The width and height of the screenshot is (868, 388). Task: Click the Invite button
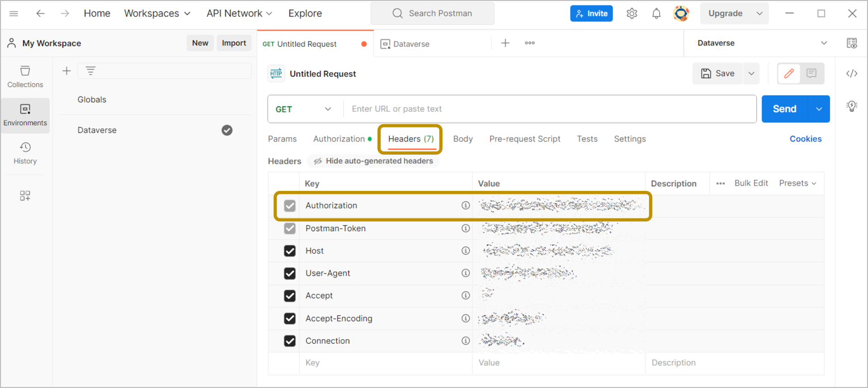tap(591, 14)
